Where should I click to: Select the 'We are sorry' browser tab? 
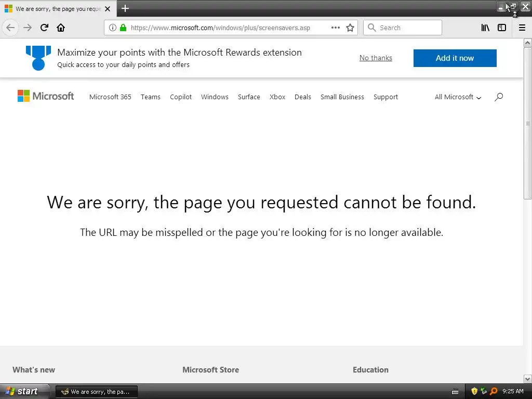[58, 9]
